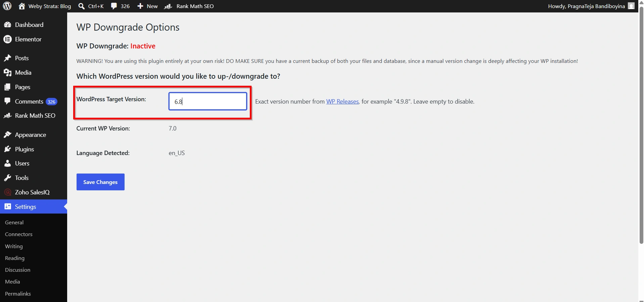Click the Posts pushpin icon
Screen dimensions: 644x302
point(7,58)
